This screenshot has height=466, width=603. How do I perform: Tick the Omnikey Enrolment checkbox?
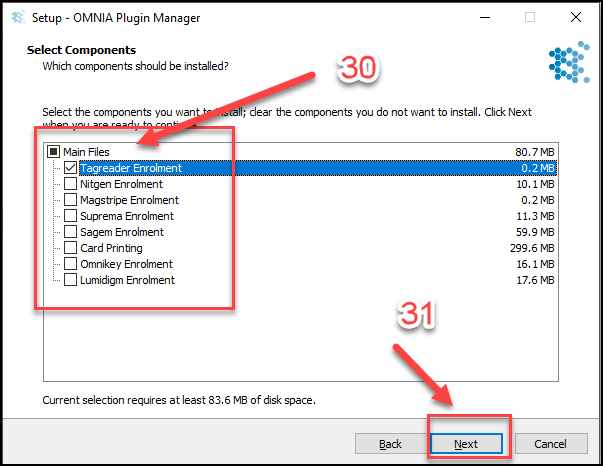[x=70, y=264]
